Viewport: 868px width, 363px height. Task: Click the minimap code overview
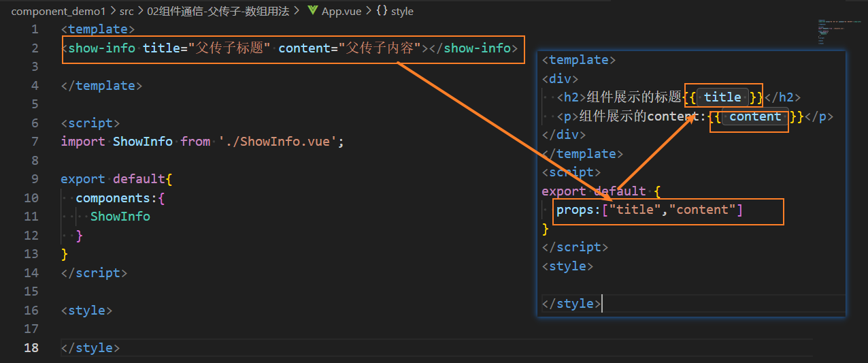pos(839,33)
